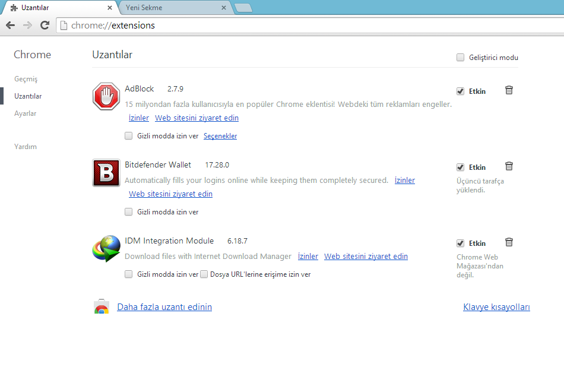Open IDM Integration Module İzinler link
The width and height of the screenshot is (564, 392).
click(308, 256)
